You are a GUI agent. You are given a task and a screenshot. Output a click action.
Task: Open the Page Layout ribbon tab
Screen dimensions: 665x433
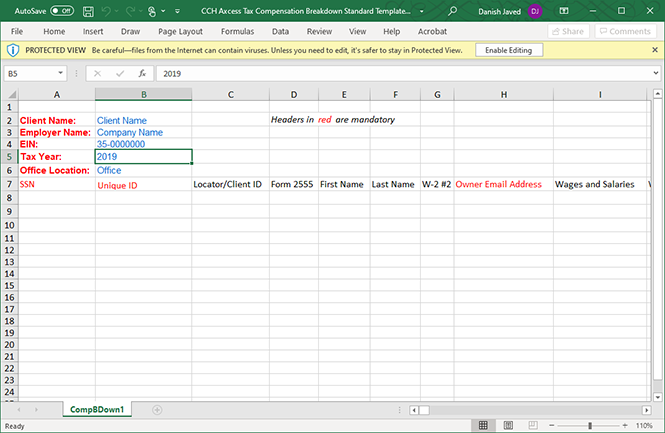[180, 31]
